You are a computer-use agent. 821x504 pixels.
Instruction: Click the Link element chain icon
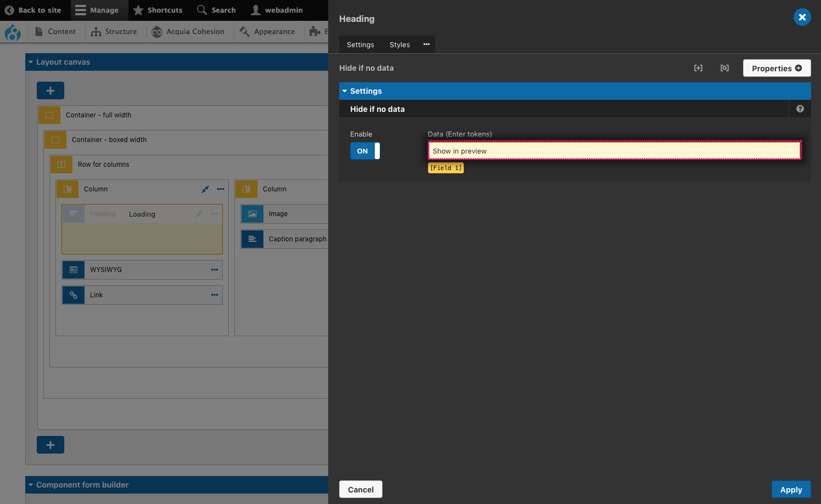74,295
